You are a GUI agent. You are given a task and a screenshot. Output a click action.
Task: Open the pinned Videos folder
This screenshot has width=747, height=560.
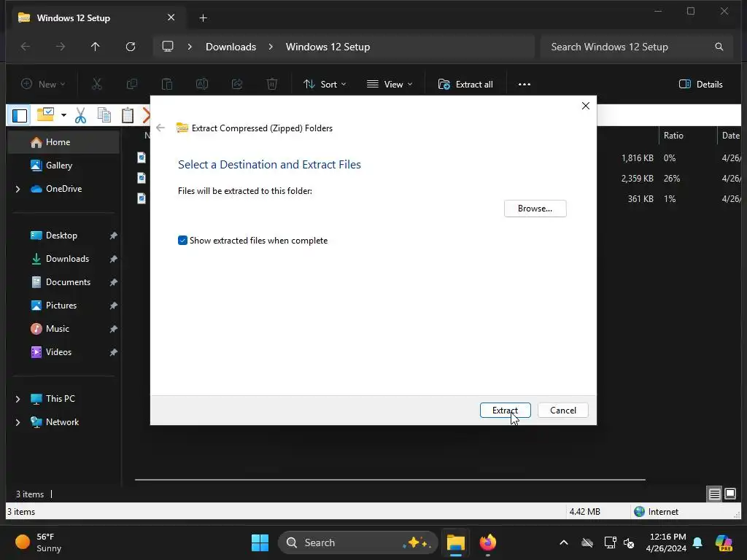64,352
